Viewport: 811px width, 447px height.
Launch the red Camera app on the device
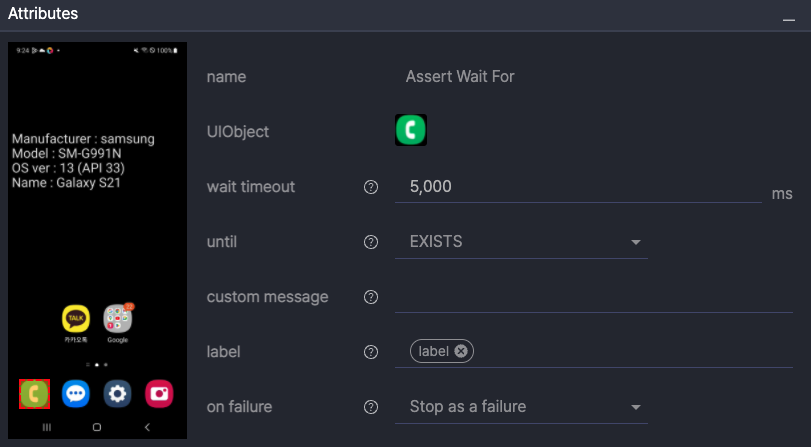click(159, 394)
